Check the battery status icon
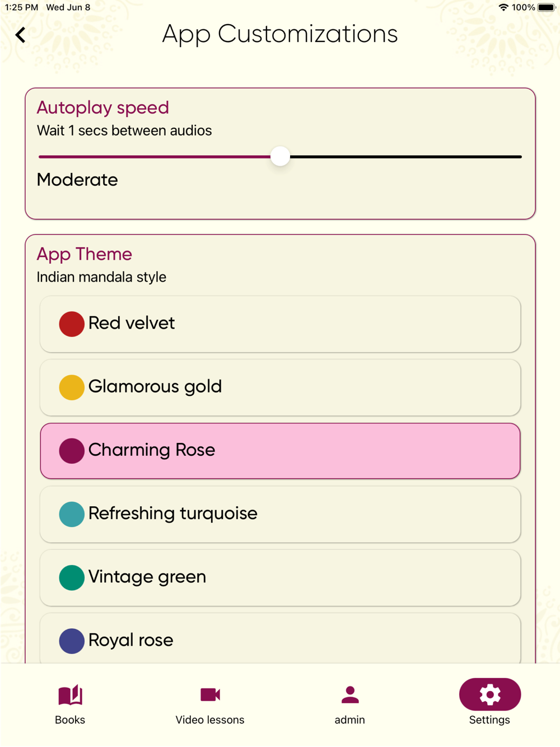 tap(546, 7)
